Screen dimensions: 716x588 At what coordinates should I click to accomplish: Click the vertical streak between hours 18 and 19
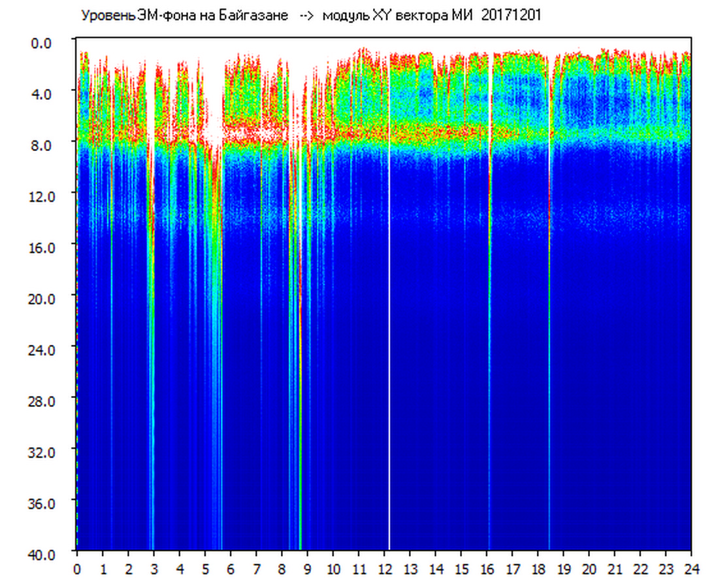coord(549,327)
